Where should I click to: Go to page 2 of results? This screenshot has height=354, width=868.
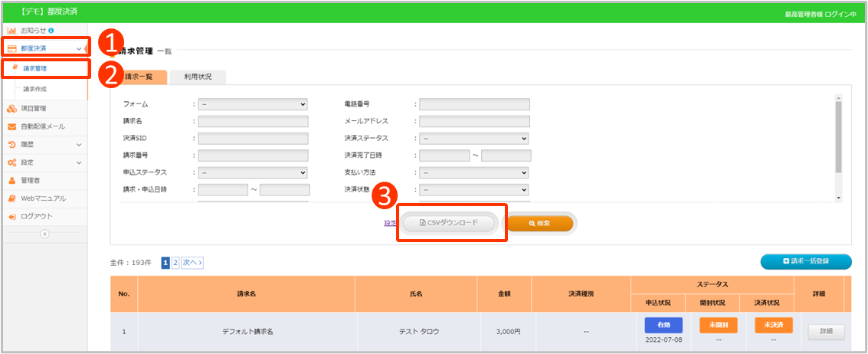[x=175, y=263]
